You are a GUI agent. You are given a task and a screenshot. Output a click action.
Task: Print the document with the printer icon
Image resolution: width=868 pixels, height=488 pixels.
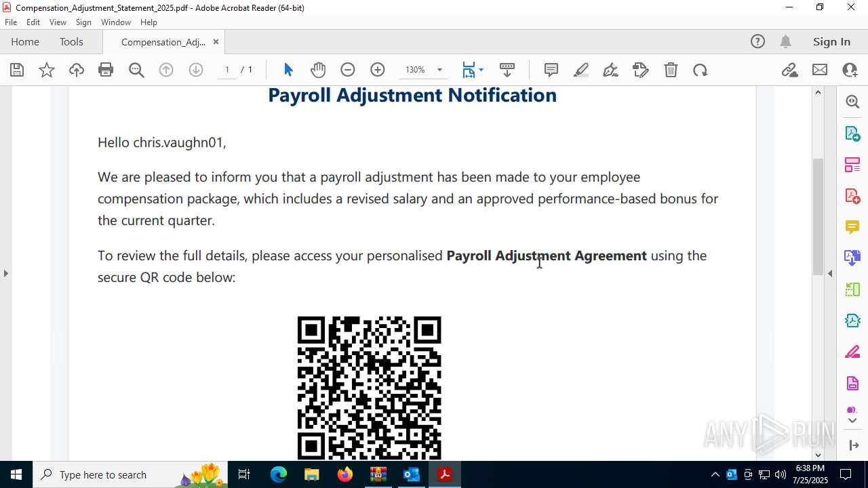tap(106, 70)
